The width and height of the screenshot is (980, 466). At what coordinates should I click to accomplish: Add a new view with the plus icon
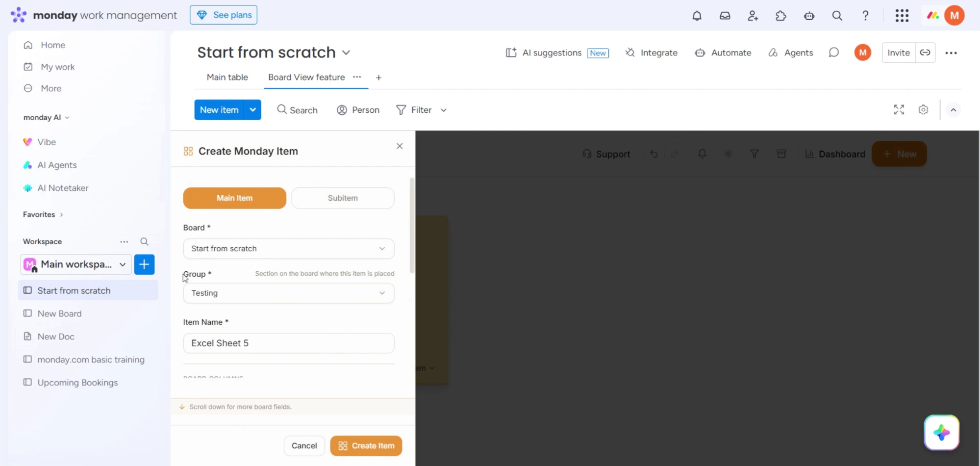point(378,78)
